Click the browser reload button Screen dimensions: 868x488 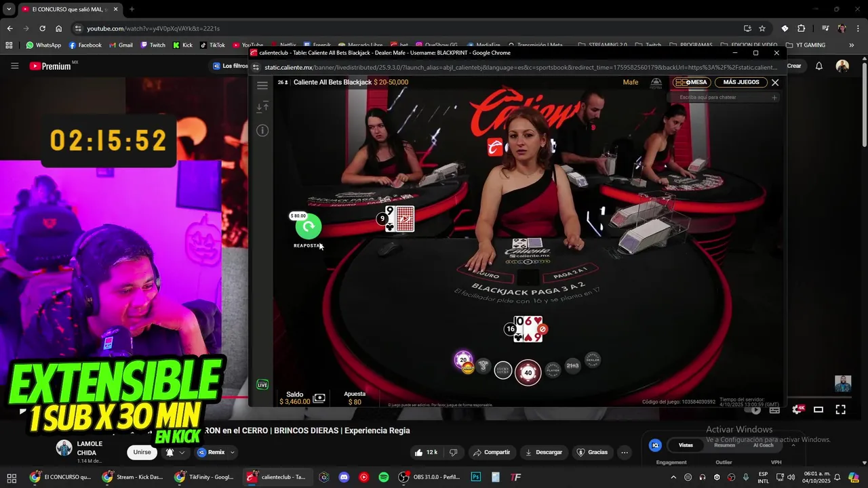point(42,28)
